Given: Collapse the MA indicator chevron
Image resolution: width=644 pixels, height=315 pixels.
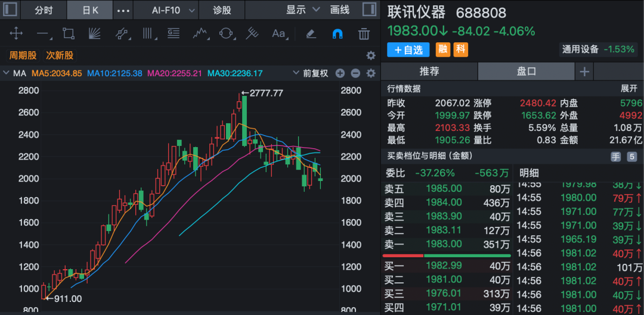Looking at the screenshot, I should (x=6, y=73).
